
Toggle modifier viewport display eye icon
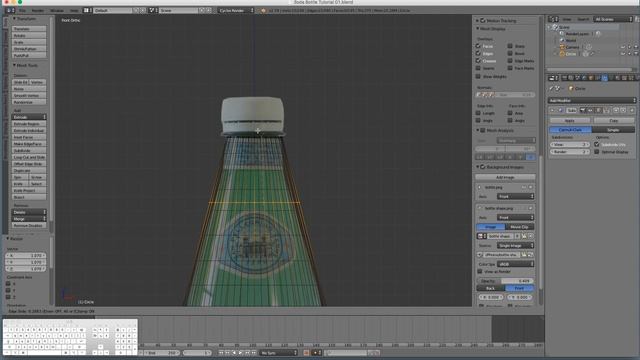pos(590,110)
